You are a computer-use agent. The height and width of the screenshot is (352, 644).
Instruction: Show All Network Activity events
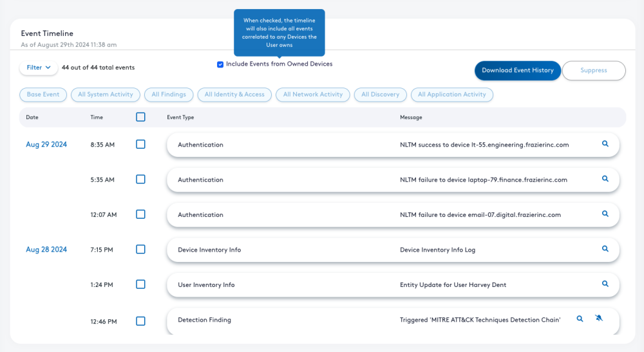click(x=313, y=95)
